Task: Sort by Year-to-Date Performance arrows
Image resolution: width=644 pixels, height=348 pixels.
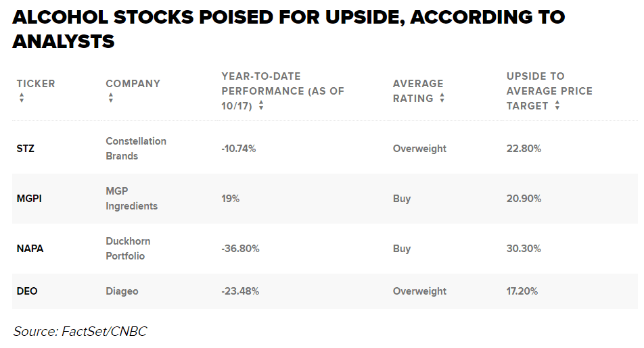Action: coord(261,106)
